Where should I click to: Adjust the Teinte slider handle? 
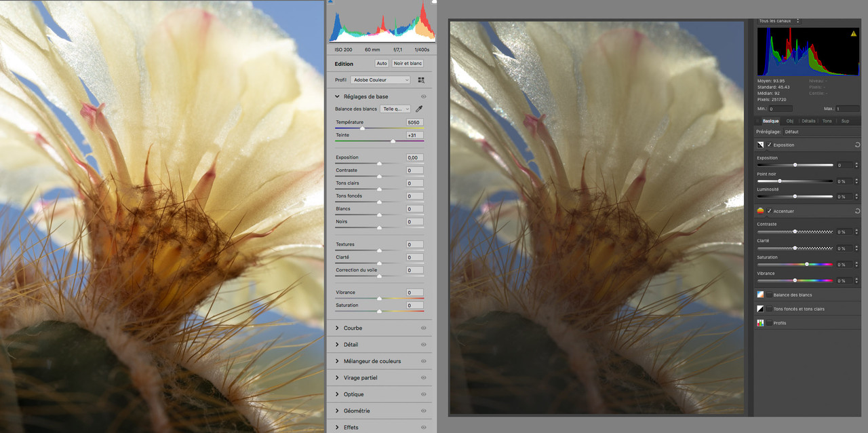pyautogui.click(x=393, y=140)
